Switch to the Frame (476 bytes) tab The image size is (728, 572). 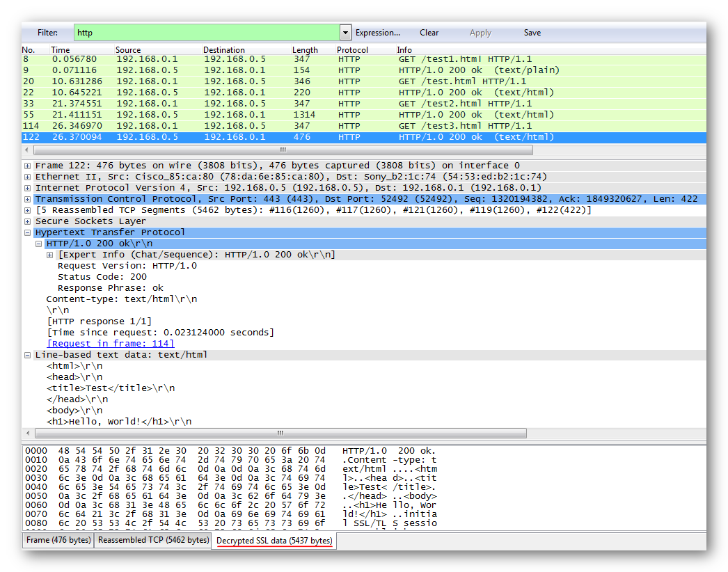point(58,540)
